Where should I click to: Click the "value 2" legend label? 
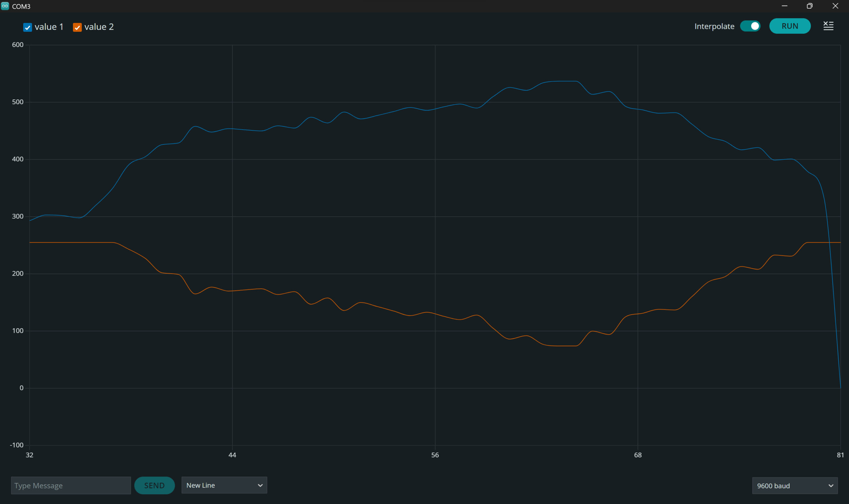(x=99, y=27)
